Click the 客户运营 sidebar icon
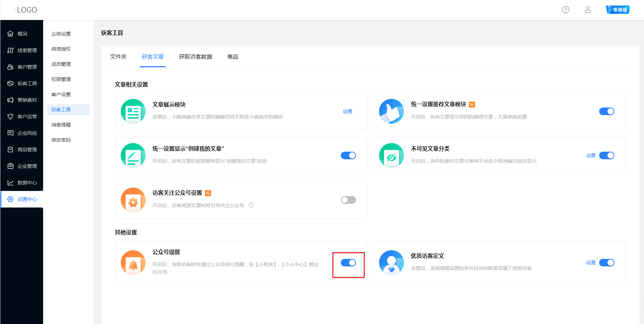 10,117
